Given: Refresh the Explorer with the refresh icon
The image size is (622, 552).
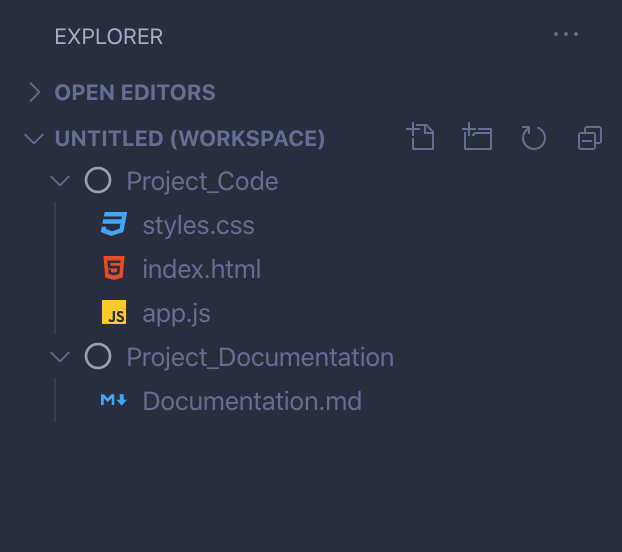Looking at the screenshot, I should [x=534, y=138].
